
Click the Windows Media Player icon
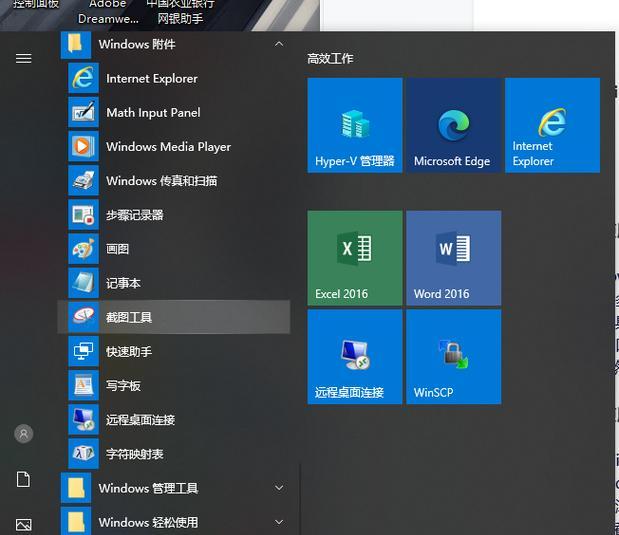pos(83,146)
